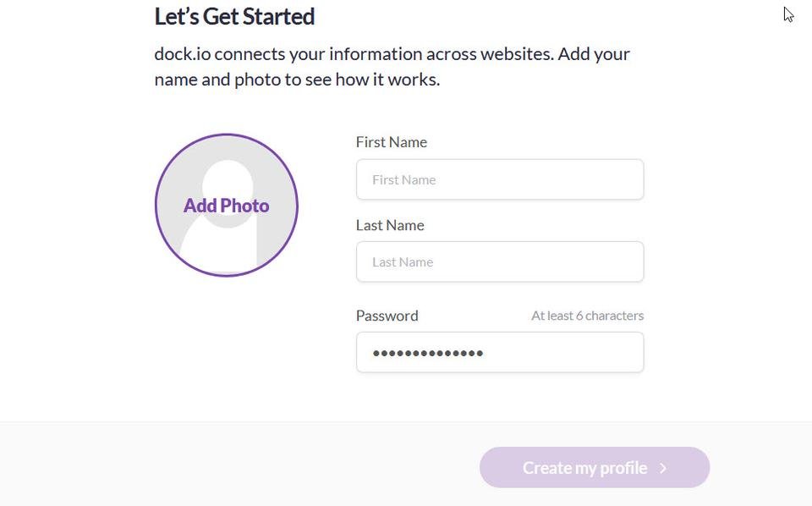Click the First Name label above the field
This screenshot has width=812, height=506.
[392, 142]
